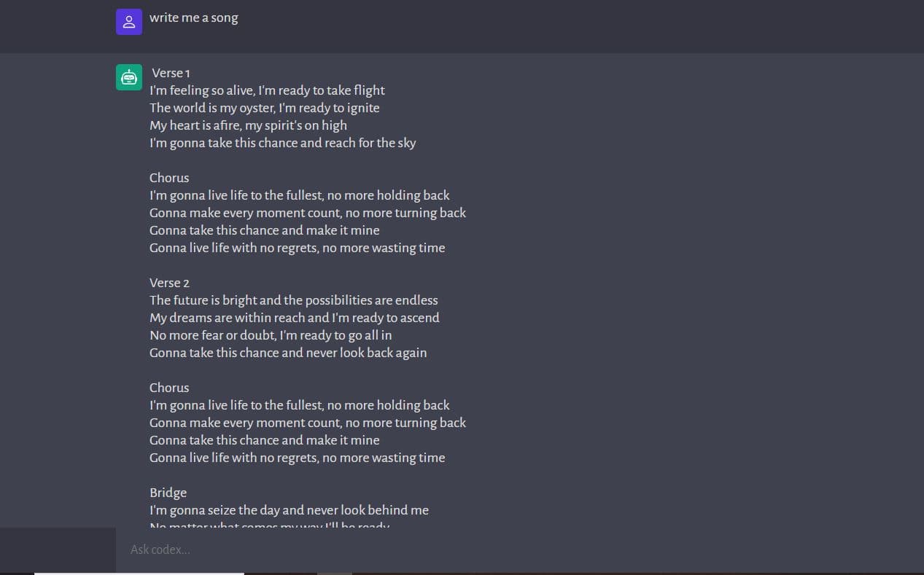Click the purple user avatar icon

129,22
